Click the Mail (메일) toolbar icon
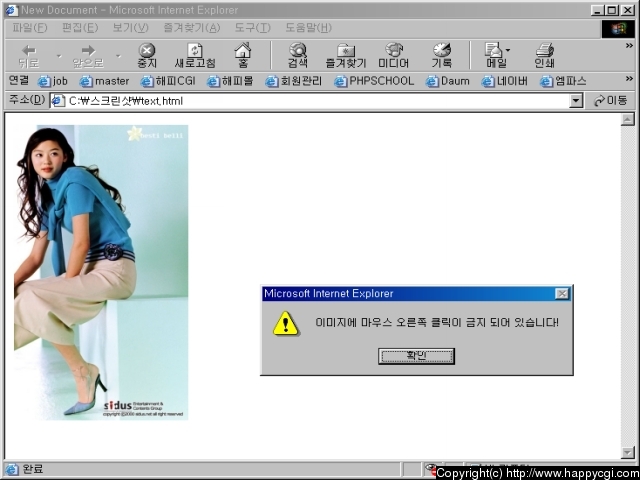 (495, 56)
